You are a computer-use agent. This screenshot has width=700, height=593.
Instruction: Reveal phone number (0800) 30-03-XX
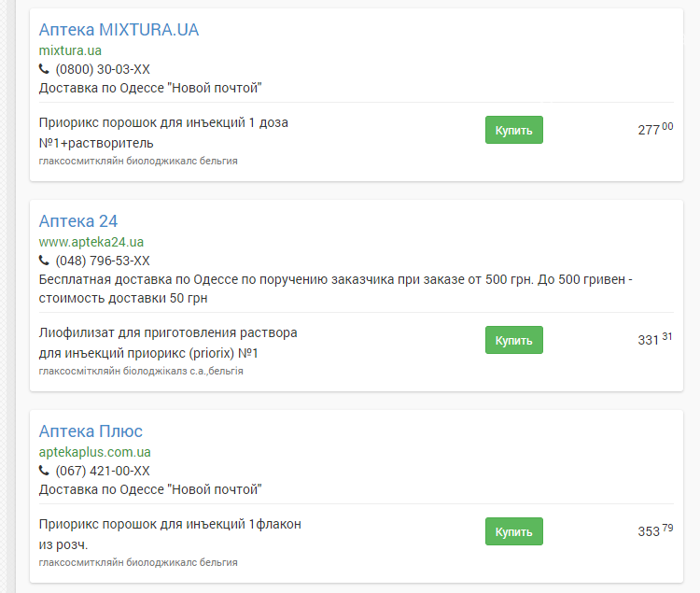(x=103, y=69)
